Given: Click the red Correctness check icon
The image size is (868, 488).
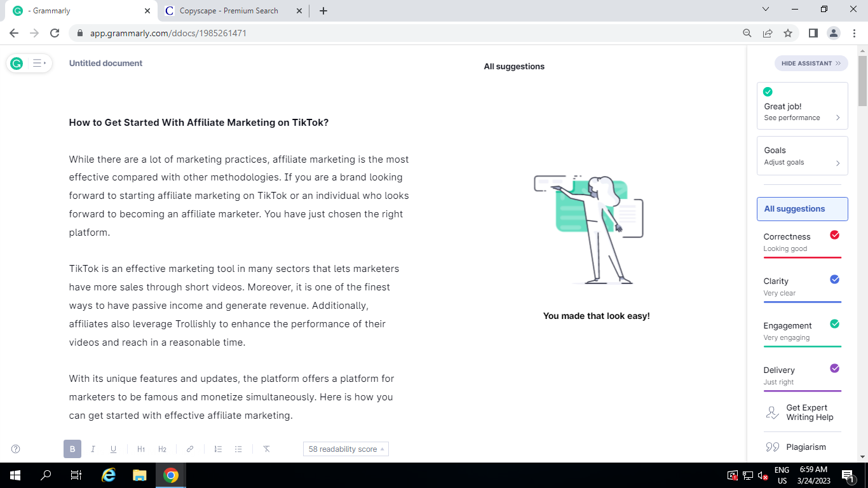Looking at the screenshot, I should point(835,235).
